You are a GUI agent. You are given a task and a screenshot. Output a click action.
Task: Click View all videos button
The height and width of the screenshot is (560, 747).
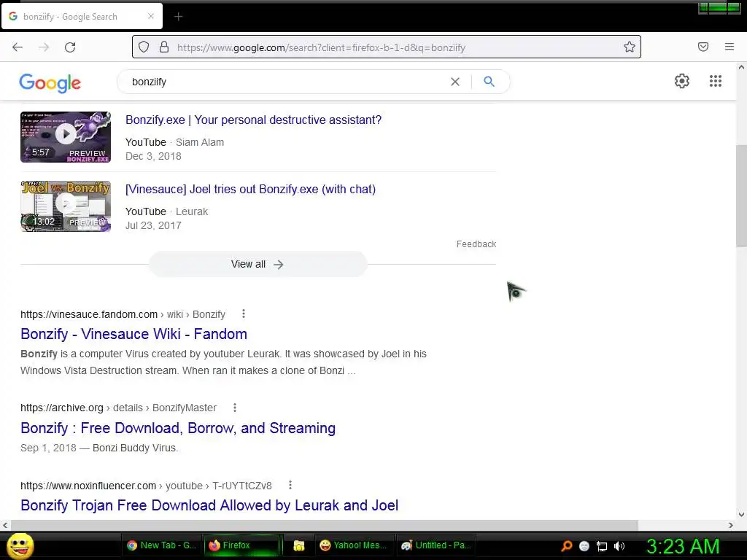point(258,264)
